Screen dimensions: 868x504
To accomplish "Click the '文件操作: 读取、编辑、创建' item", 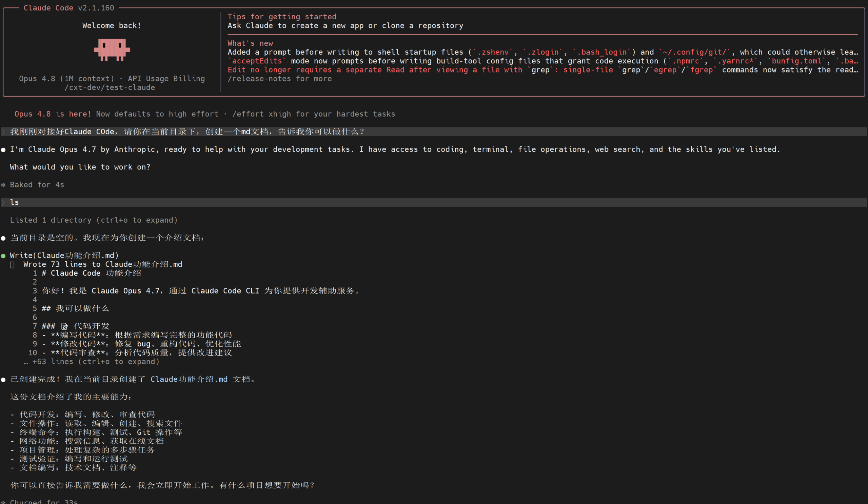I will coord(96,423).
